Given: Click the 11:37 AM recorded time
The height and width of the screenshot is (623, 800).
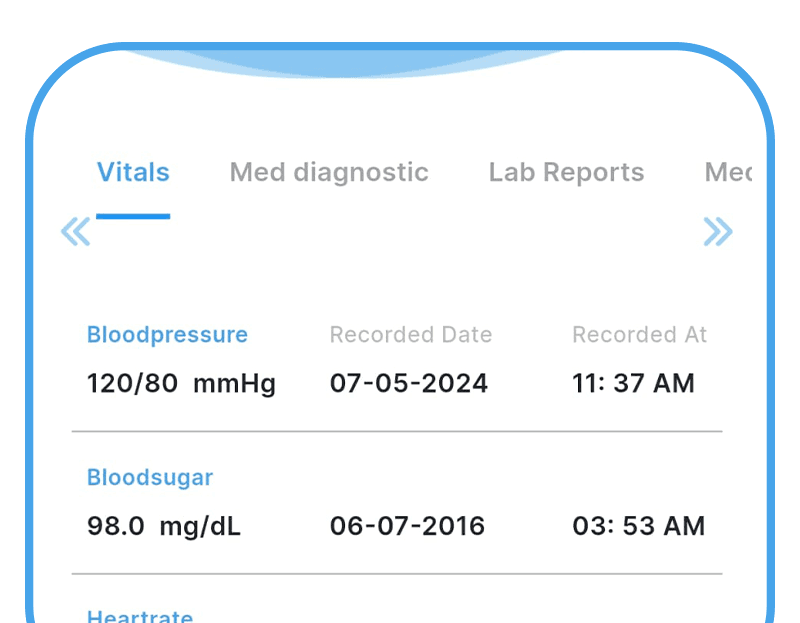Looking at the screenshot, I should click(x=633, y=383).
